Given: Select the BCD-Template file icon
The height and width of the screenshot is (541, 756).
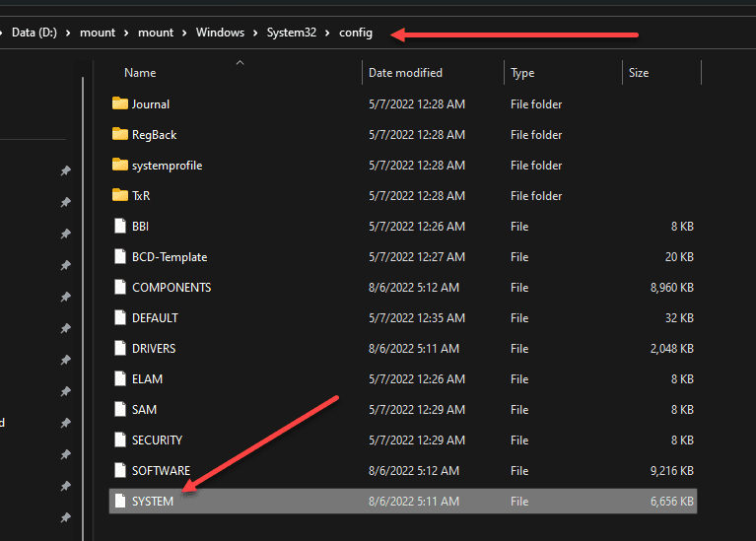Looking at the screenshot, I should (119, 256).
